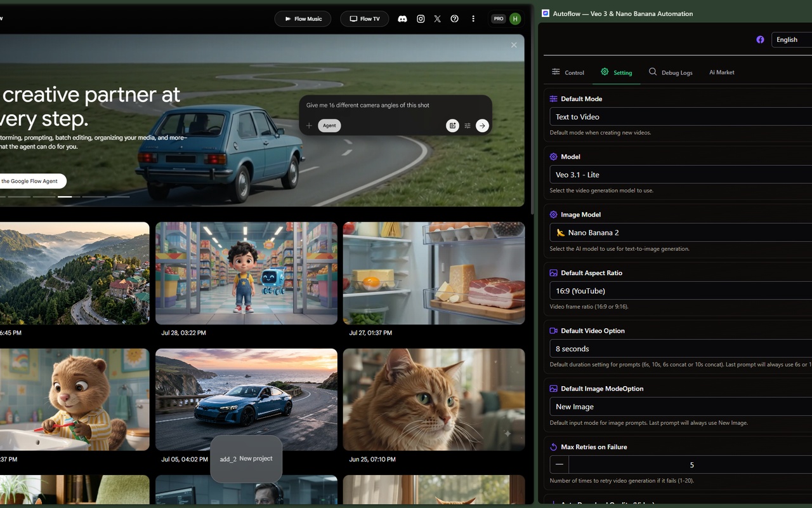Click the Max Retries on Failure icon
812x508 pixels.
click(x=553, y=447)
